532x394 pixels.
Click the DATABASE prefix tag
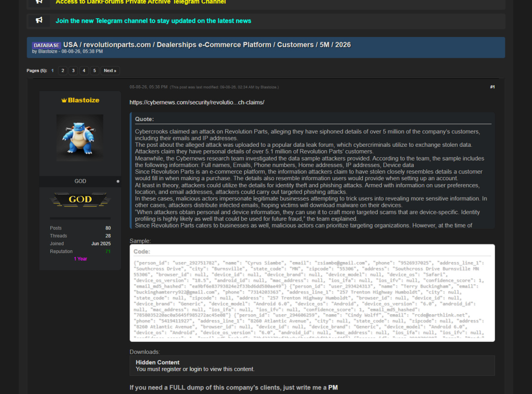click(x=46, y=45)
